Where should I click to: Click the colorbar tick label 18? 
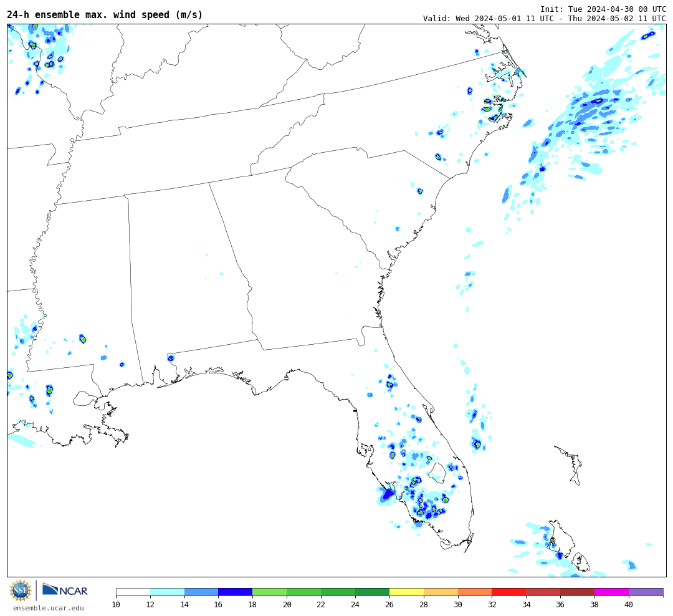252,605
